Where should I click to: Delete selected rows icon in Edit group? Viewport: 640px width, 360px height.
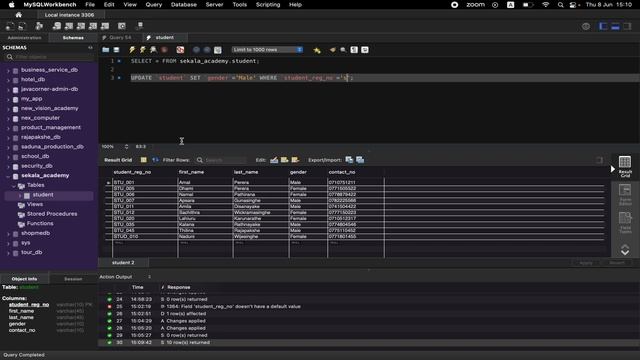coord(295,160)
